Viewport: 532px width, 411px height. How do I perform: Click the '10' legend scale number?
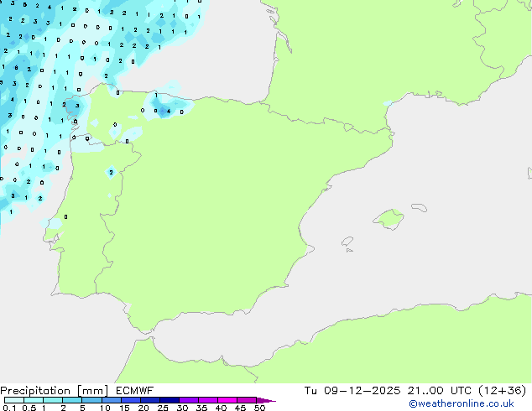point(105,408)
